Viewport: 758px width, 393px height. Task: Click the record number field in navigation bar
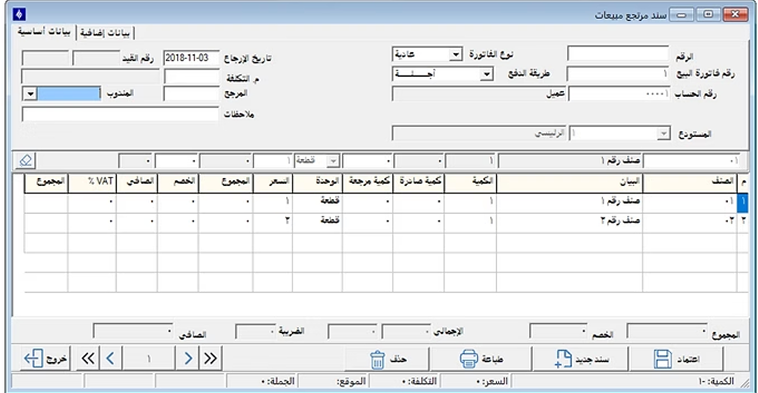[x=149, y=359]
